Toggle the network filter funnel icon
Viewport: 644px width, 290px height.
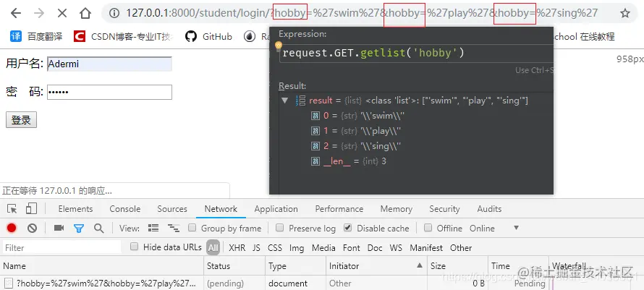click(x=79, y=229)
